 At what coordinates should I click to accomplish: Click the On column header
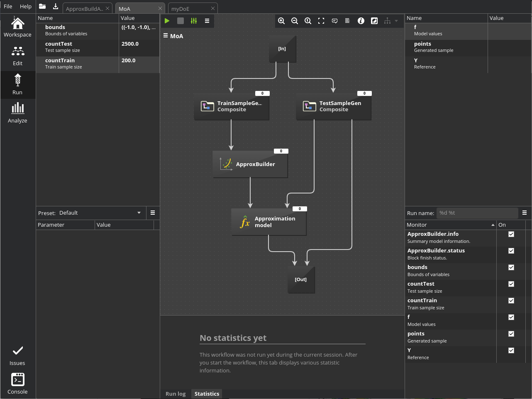(x=511, y=225)
